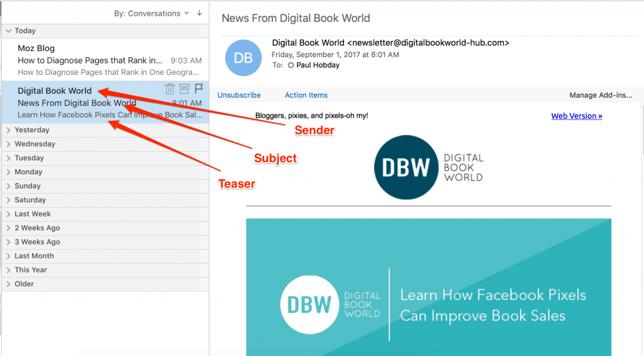Reverse sort order with the down arrow
The image size is (644, 356).
[x=199, y=13]
